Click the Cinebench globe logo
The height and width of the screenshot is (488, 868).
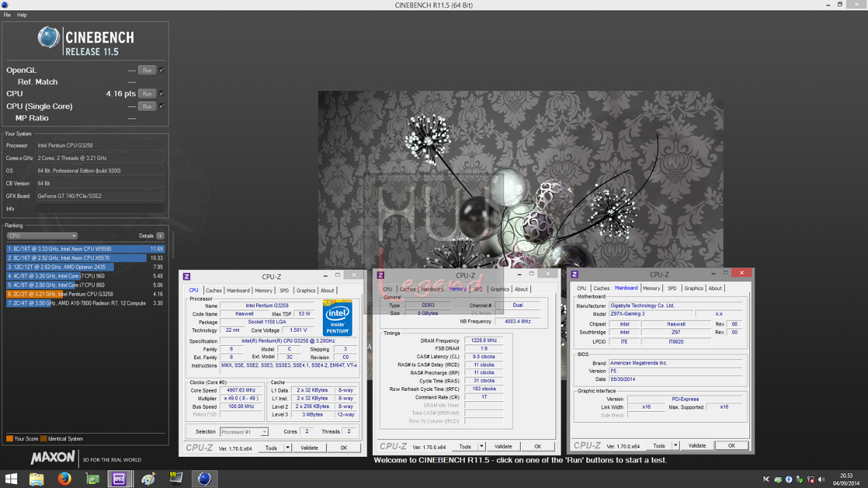click(x=49, y=37)
